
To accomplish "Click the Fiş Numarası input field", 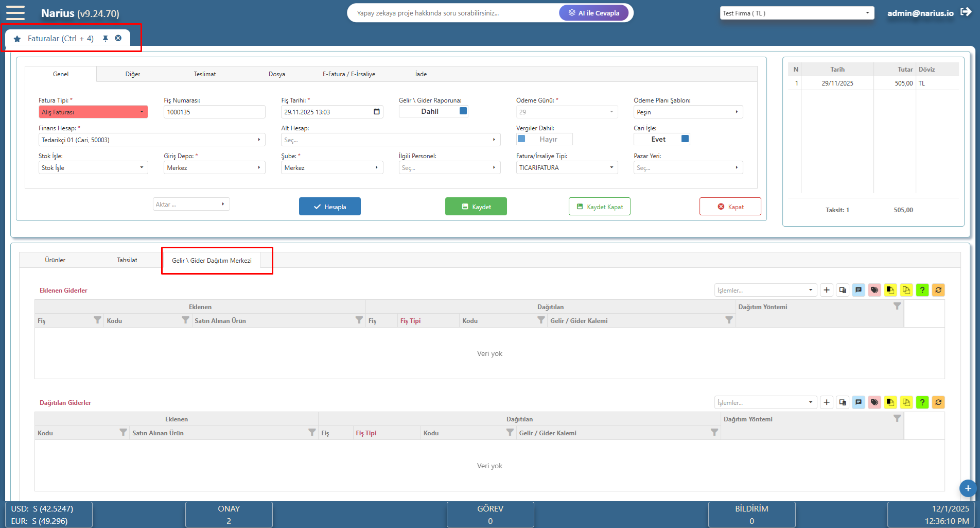I will [x=215, y=112].
